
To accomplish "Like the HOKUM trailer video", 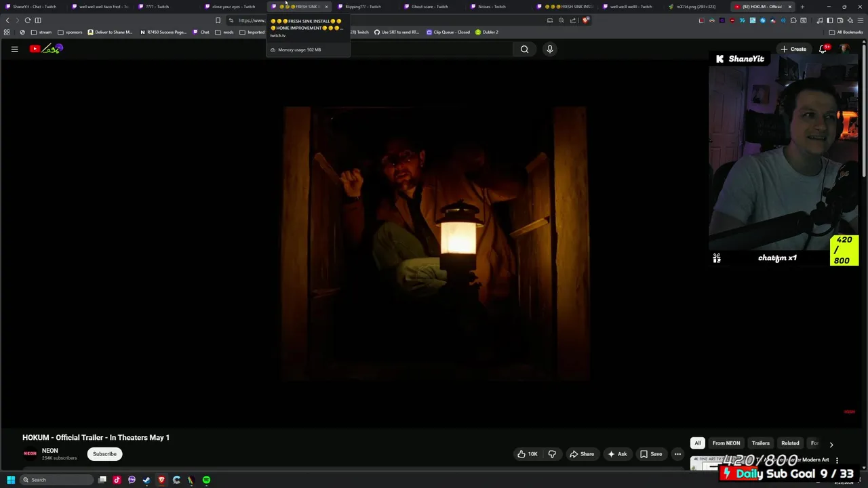I will (528, 454).
